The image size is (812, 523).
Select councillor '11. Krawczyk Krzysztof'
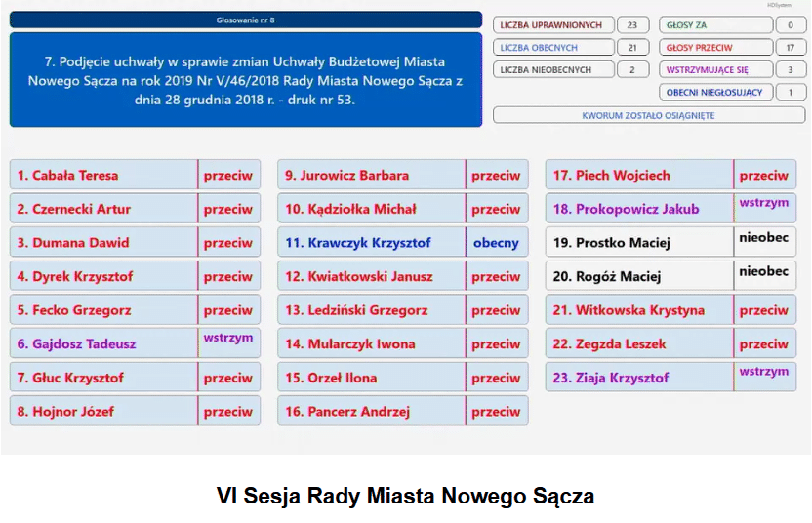pyautogui.click(x=371, y=242)
